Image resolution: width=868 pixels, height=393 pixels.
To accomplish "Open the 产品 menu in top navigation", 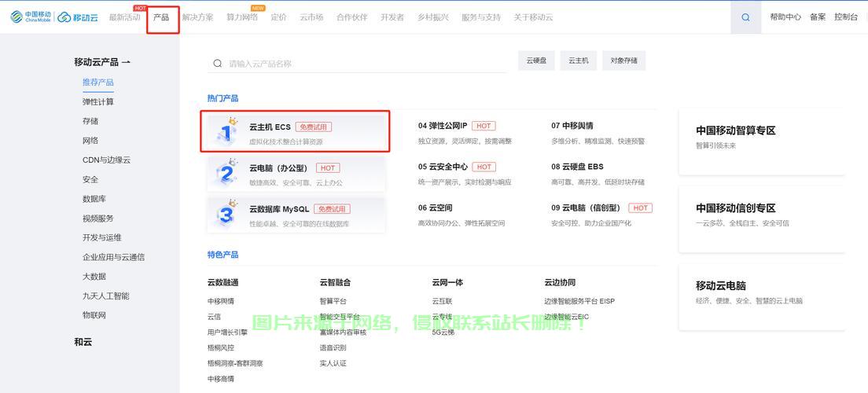I will (161, 17).
